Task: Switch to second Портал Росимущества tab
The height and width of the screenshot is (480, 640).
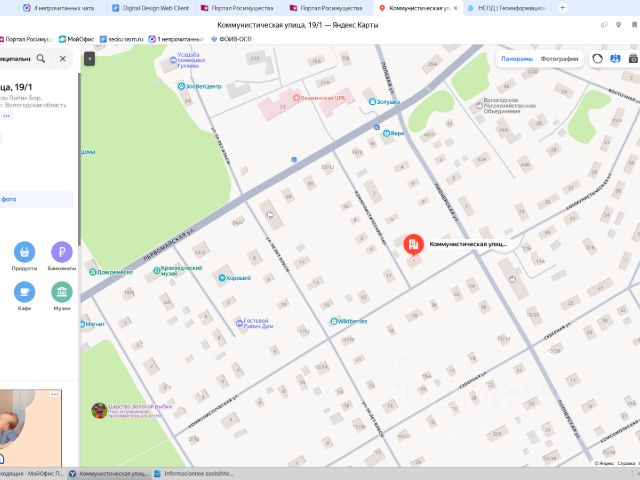Action: pyautogui.click(x=326, y=8)
